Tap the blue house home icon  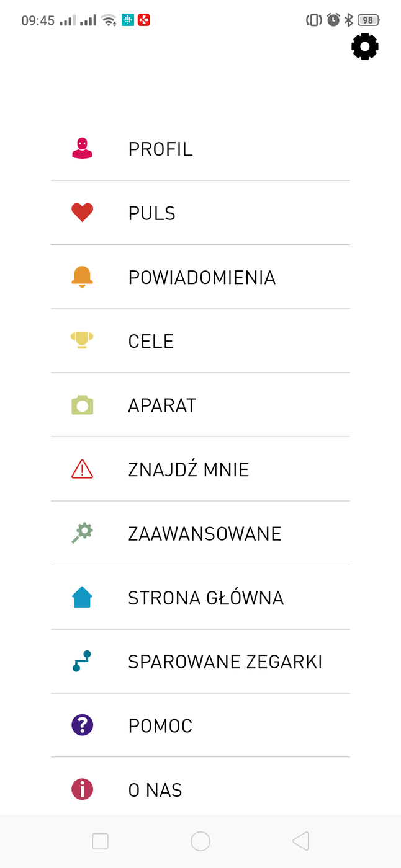pyautogui.click(x=82, y=598)
